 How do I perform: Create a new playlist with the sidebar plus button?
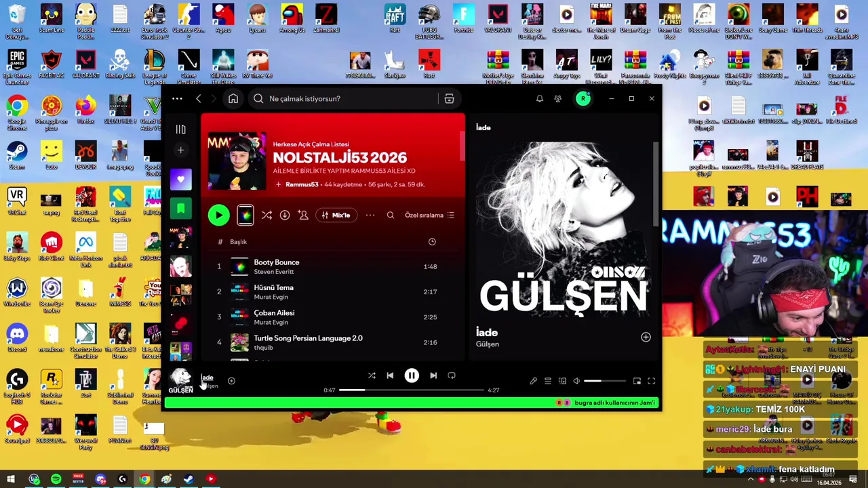pos(180,150)
